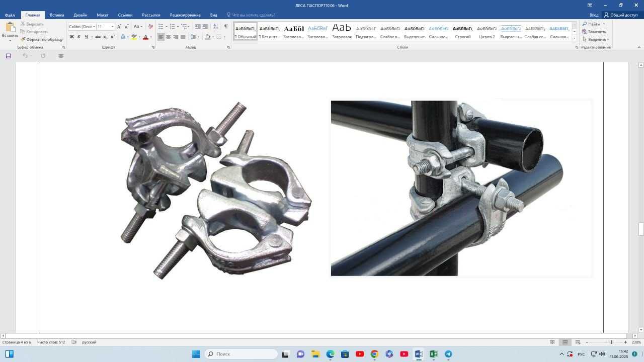644x362 pixels.
Task: Toggle Bold formatting button
Action: pos(71,37)
